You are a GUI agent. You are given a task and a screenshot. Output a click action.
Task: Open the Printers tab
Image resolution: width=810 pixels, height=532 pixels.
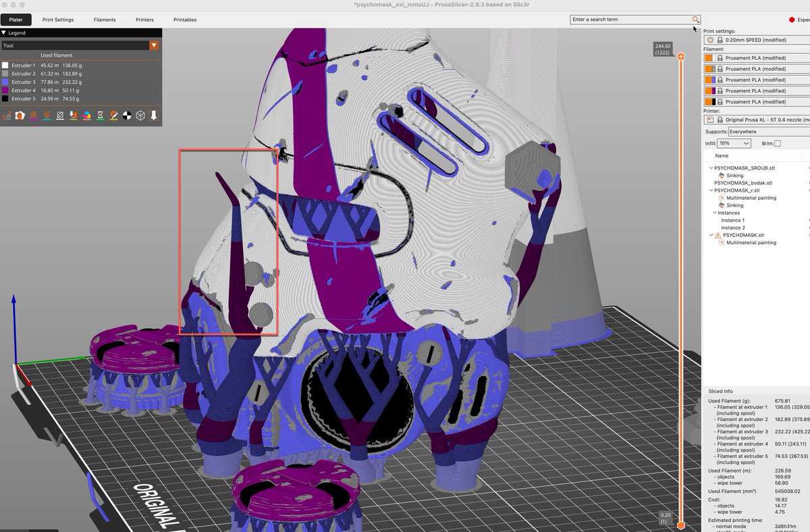tap(144, 20)
